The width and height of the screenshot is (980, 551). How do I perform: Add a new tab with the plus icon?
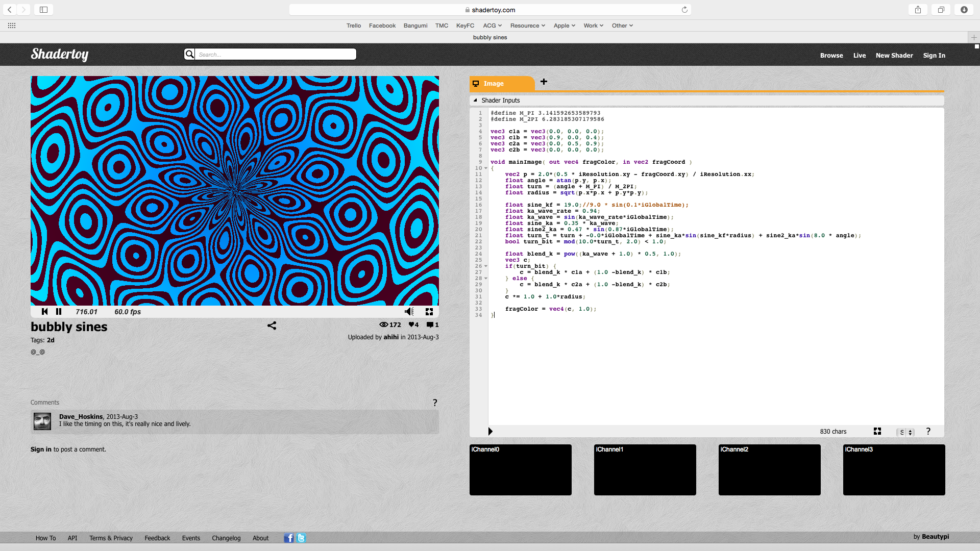[544, 82]
